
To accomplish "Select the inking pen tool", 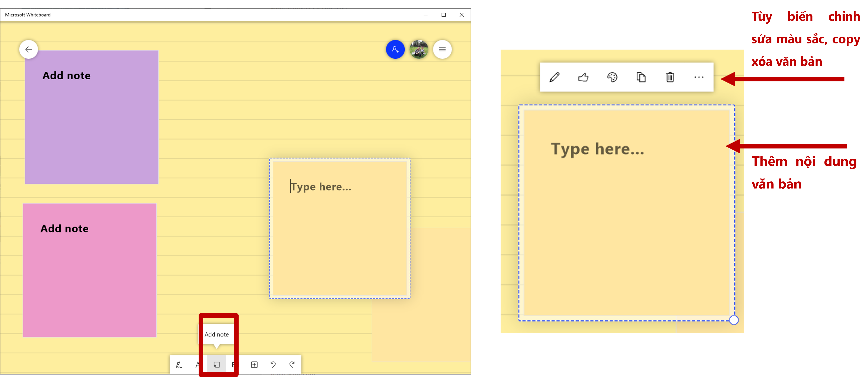I will pyautogui.click(x=179, y=364).
